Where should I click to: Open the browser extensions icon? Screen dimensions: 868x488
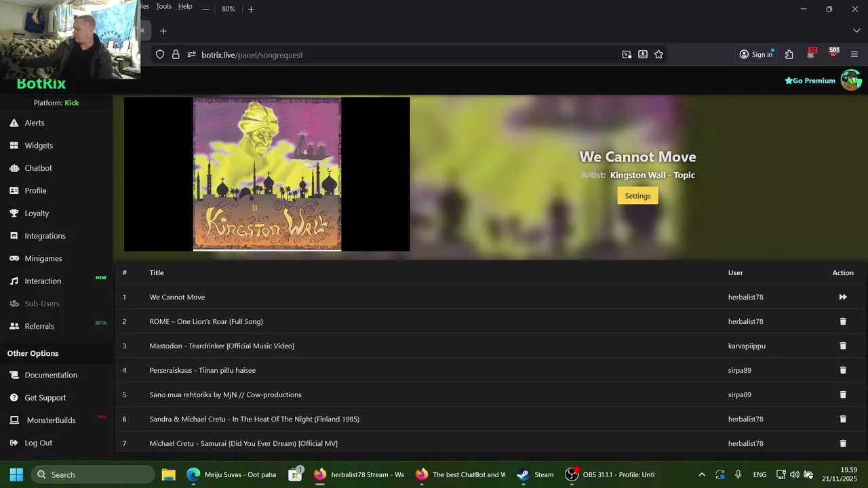click(789, 55)
